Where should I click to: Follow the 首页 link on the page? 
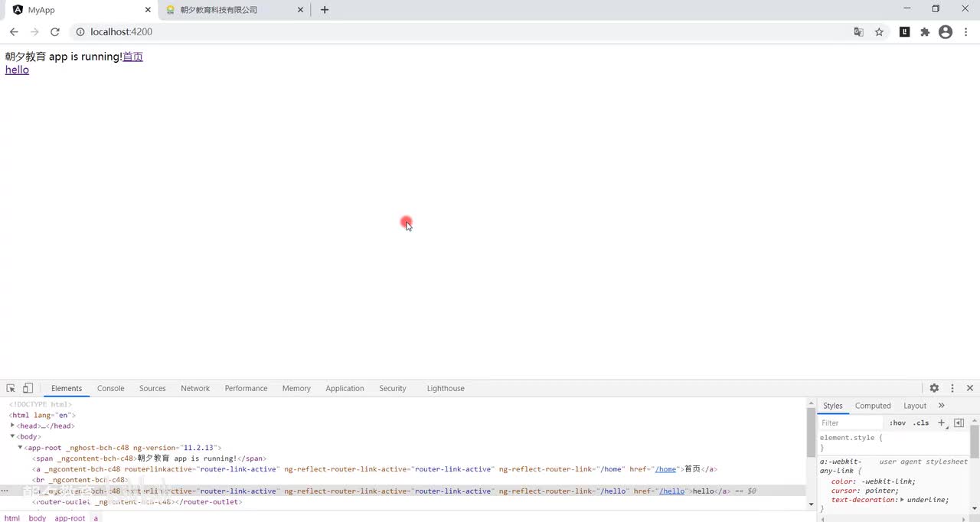pos(132,57)
